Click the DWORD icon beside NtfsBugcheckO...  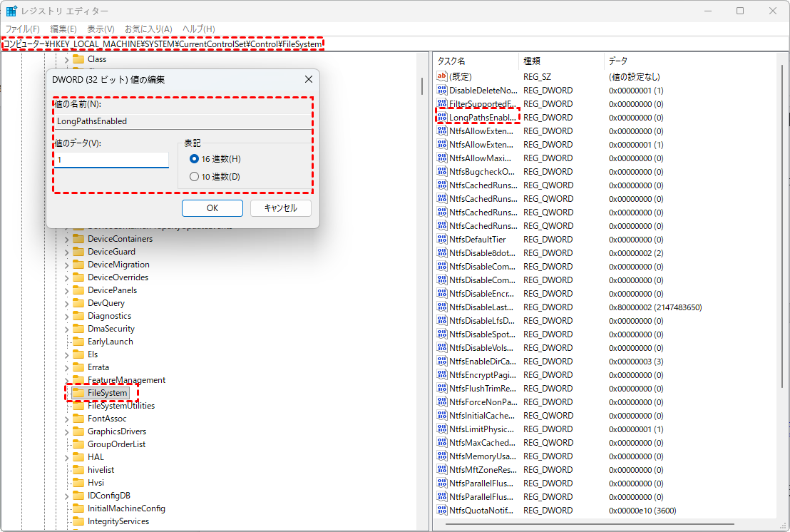442,172
